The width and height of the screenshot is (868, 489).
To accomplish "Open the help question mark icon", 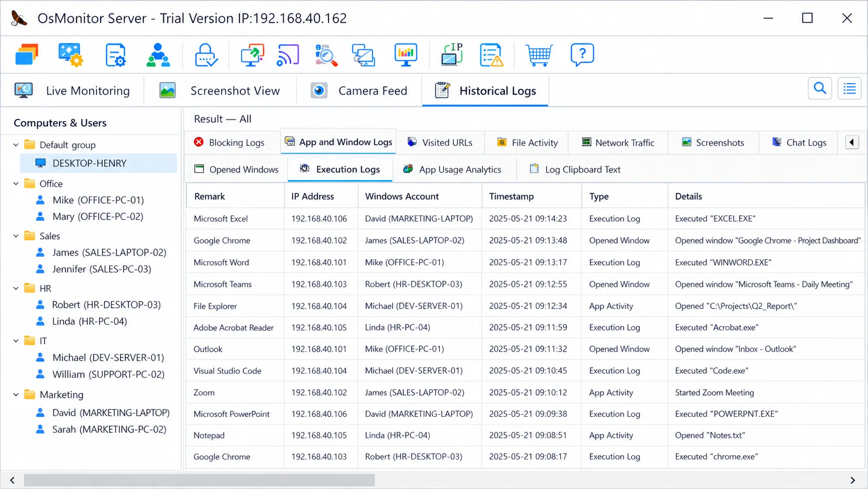I will (x=582, y=55).
